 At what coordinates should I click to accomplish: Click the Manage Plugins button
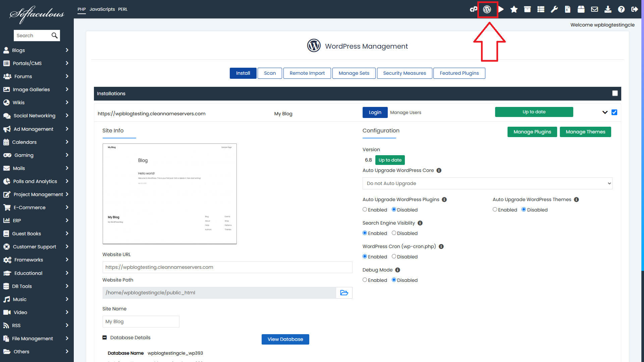(532, 132)
